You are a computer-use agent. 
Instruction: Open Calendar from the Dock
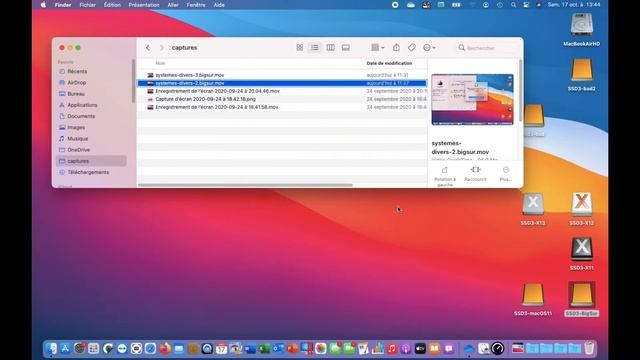221,349
